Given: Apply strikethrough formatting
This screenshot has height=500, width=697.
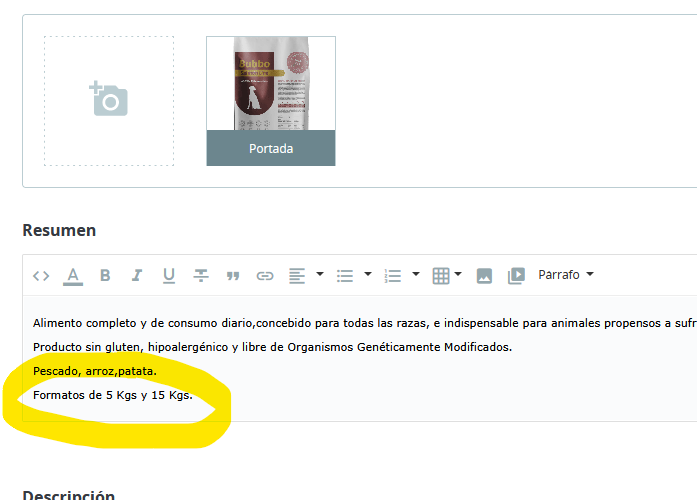Looking at the screenshot, I should pos(201,276).
